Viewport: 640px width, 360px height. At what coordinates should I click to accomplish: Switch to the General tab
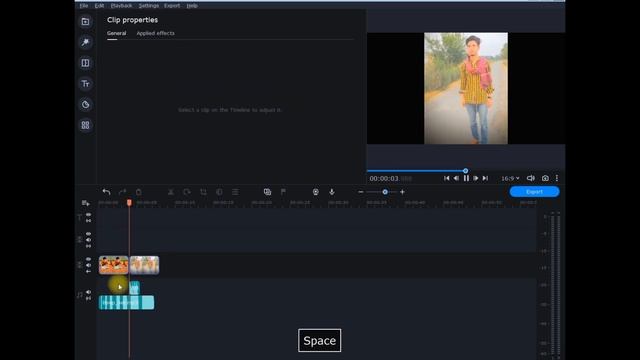[116, 33]
